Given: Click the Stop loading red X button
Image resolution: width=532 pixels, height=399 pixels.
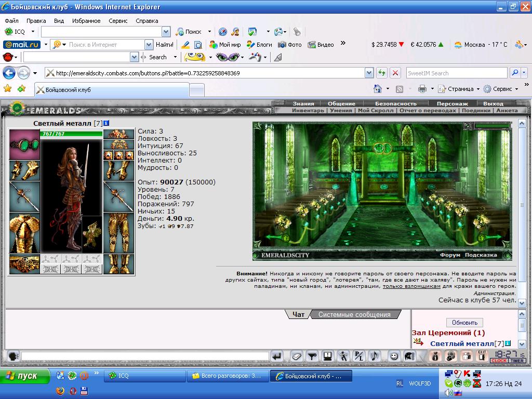Looking at the screenshot, I should [x=395, y=73].
